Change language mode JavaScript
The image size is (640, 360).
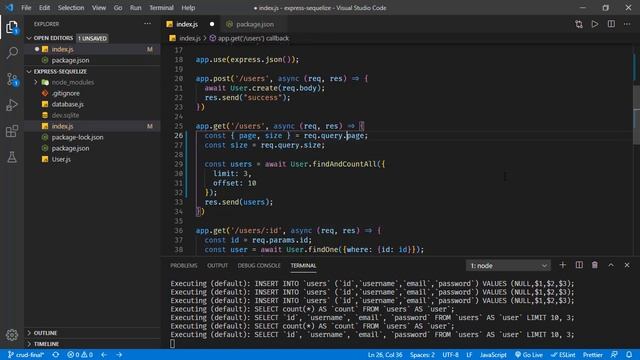493,355
